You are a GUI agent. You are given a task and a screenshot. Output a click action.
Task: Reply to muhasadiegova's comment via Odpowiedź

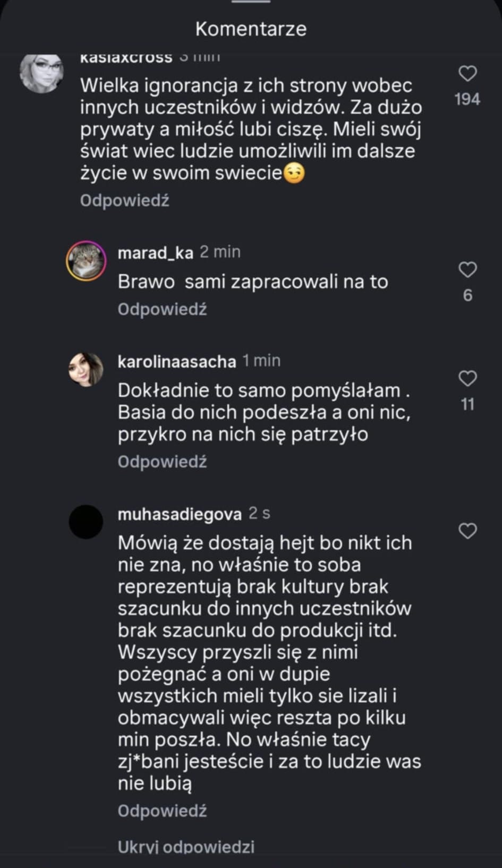[x=162, y=811]
